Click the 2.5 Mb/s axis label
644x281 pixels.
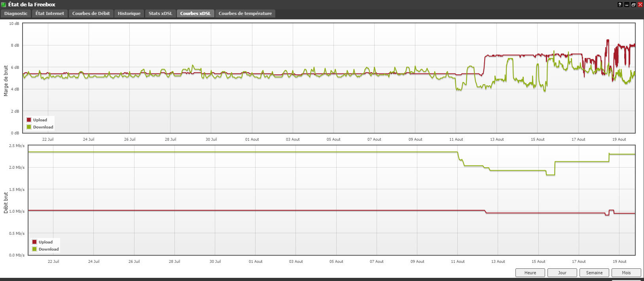(17, 145)
